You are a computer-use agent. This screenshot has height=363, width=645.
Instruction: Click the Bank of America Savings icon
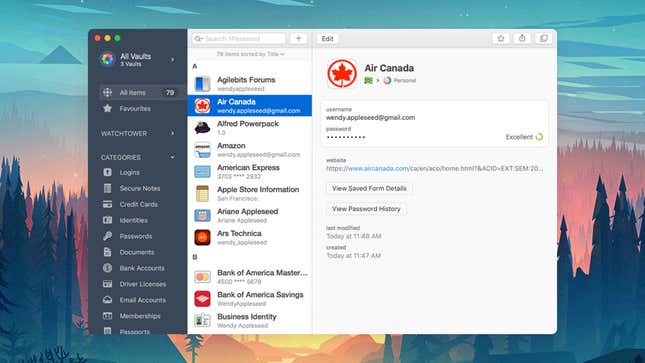point(202,299)
